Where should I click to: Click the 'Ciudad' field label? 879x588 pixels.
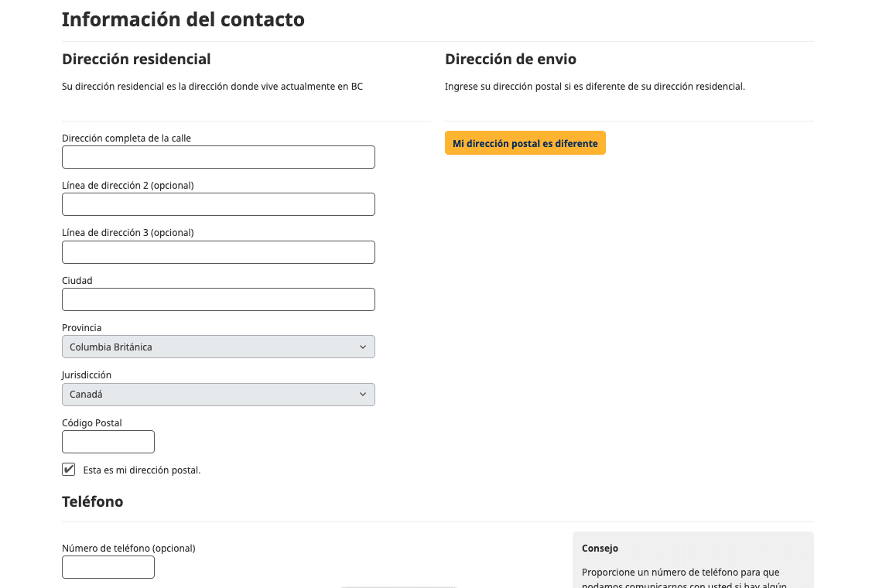pyautogui.click(x=77, y=281)
